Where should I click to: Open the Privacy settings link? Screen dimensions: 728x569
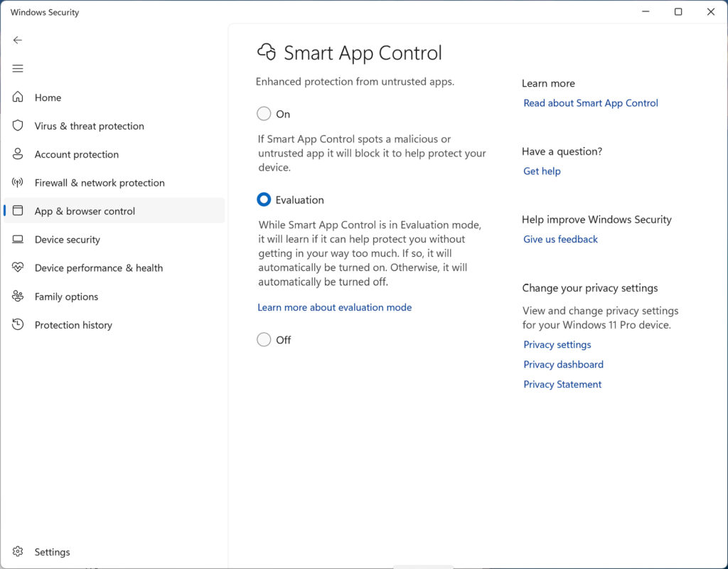tap(557, 345)
